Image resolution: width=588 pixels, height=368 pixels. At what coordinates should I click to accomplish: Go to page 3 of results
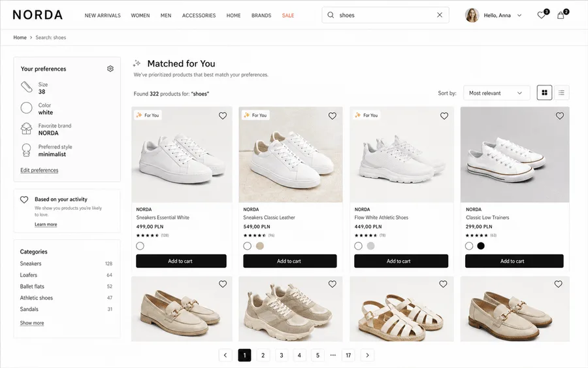281,355
